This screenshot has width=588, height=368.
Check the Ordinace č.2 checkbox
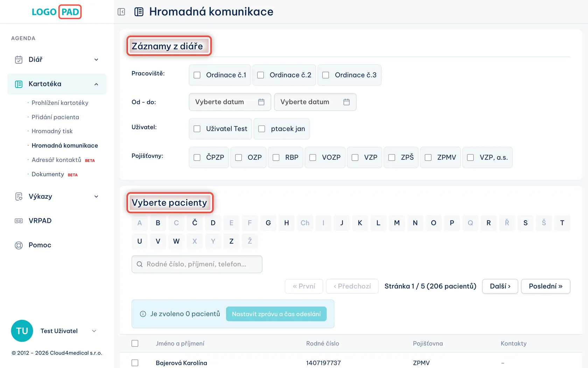click(260, 75)
